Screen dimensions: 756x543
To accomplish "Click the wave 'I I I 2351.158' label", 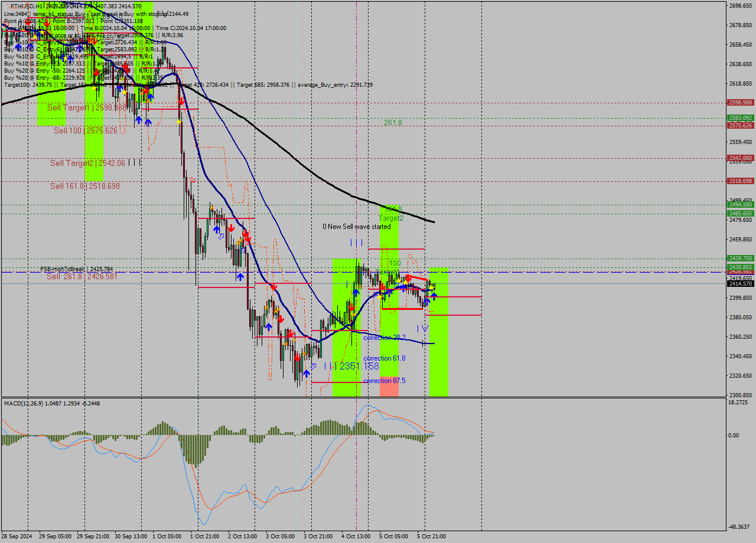I will pyautogui.click(x=351, y=366).
